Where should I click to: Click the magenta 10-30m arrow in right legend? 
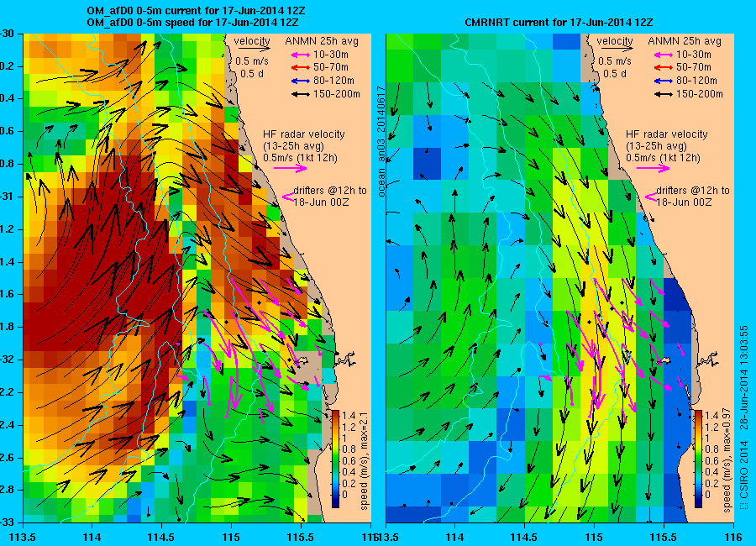(x=664, y=55)
